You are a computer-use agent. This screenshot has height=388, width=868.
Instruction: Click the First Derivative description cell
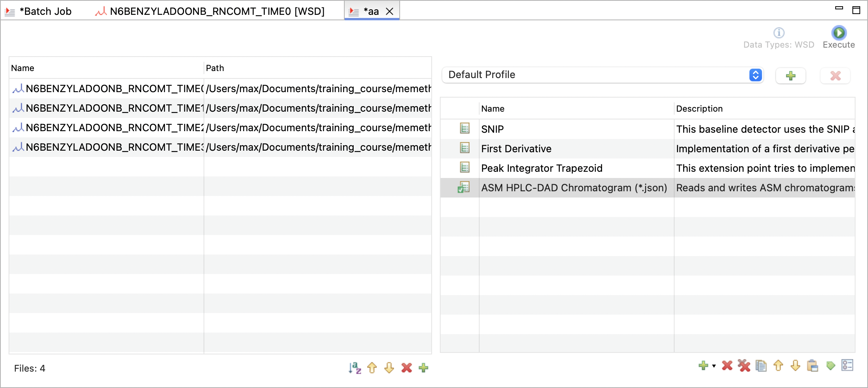pos(765,149)
